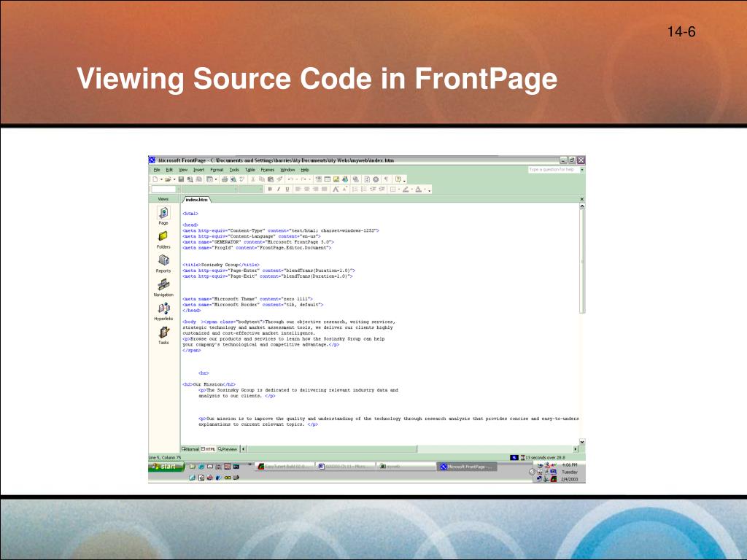Open the Tasks view
The image size is (747, 560).
163,335
